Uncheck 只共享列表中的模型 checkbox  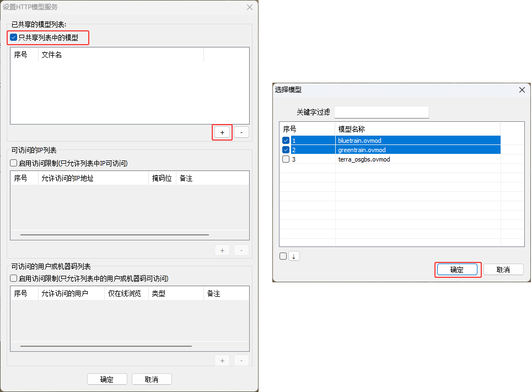(x=14, y=38)
